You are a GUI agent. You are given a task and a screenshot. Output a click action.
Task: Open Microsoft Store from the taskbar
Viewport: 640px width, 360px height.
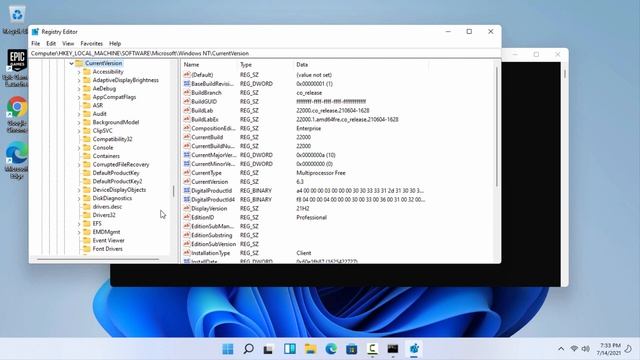351,349
